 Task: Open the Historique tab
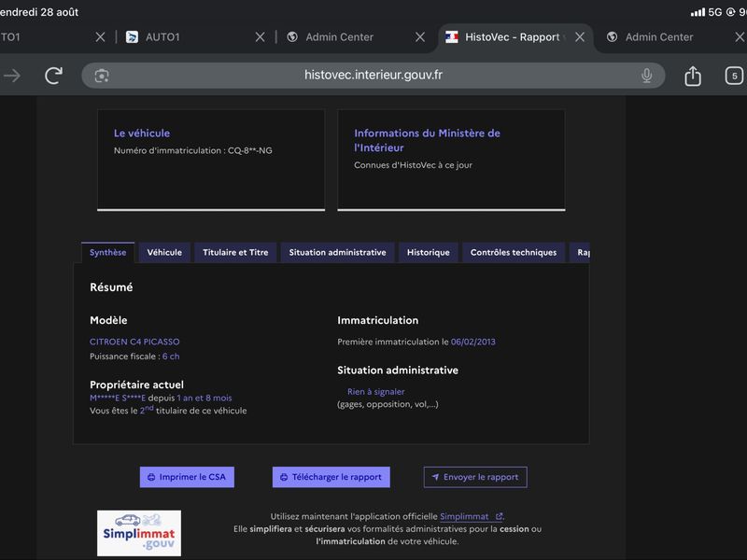click(x=429, y=252)
